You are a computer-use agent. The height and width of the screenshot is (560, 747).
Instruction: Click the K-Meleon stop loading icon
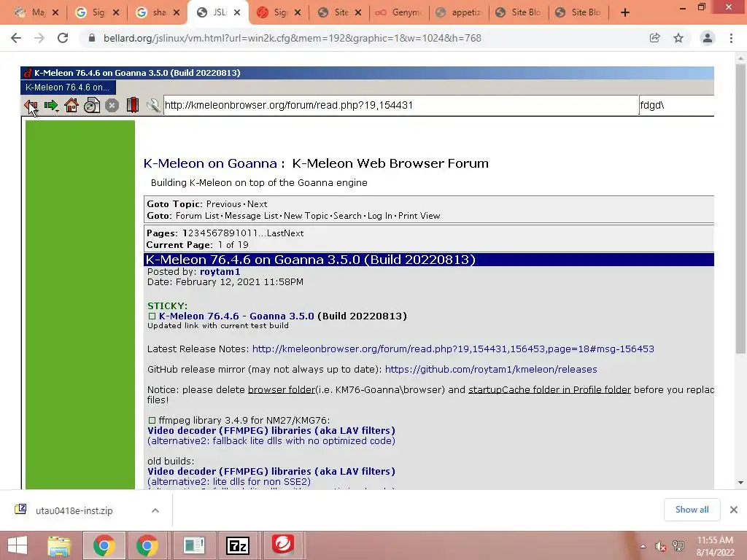pos(112,105)
